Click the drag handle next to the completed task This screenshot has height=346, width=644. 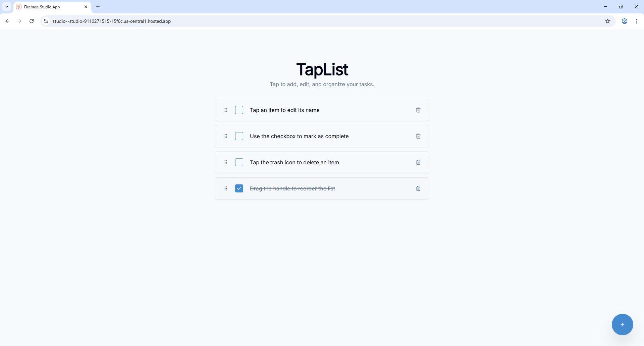(x=226, y=188)
